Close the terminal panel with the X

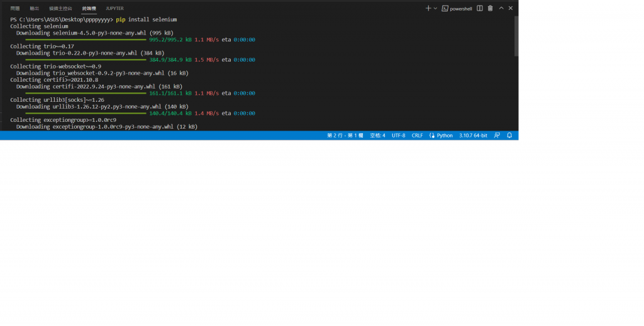511,8
